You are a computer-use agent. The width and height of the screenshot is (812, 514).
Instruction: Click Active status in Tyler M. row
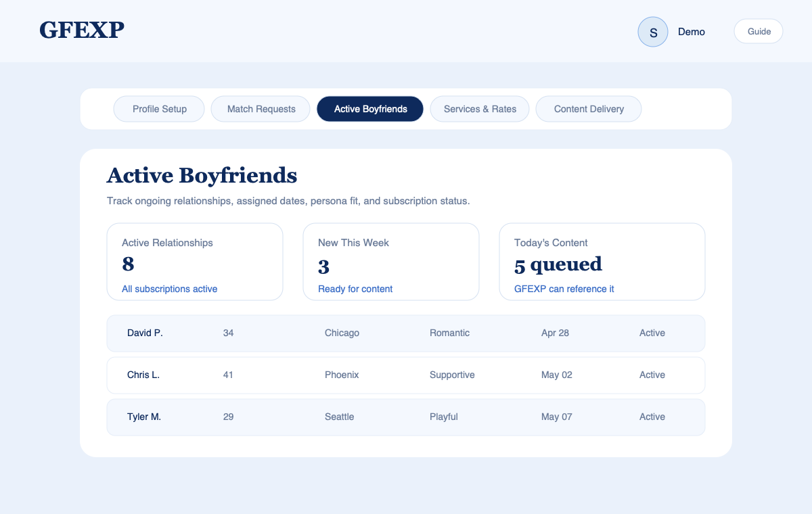[x=652, y=417]
